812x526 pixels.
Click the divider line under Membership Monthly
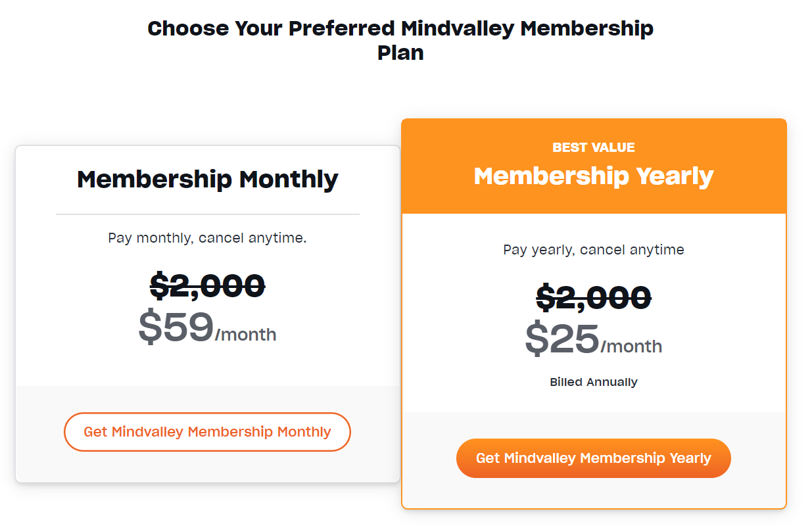click(207, 214)
